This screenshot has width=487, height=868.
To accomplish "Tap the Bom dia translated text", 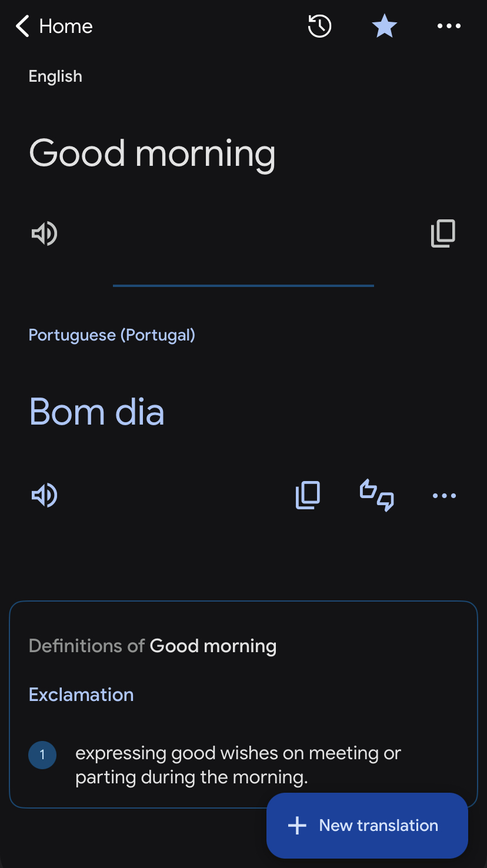I will [x=96, y=412].
